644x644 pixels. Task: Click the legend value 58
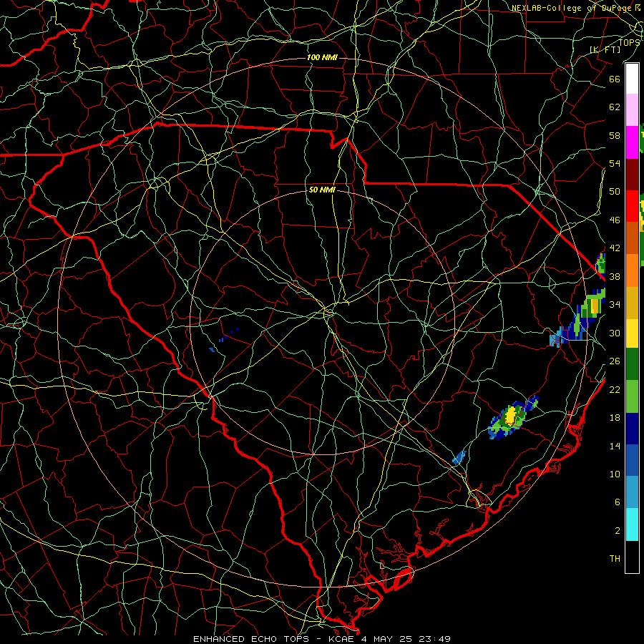(x=615, y=135)
